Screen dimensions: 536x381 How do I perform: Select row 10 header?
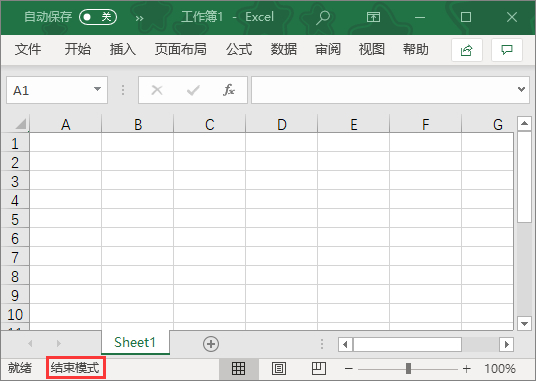(15, 314)
